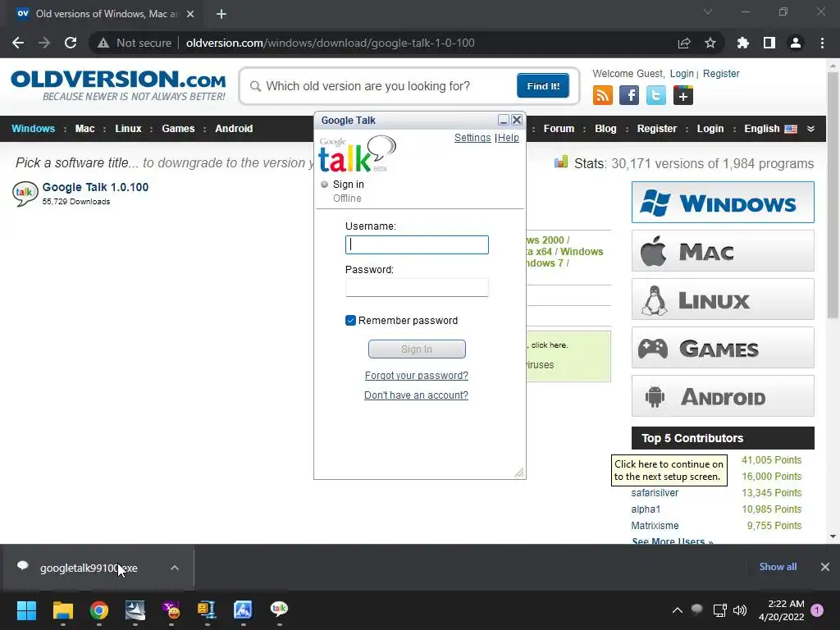Open Forgot your password link
This screenshot has width=840, height=630.
[416, 376]
